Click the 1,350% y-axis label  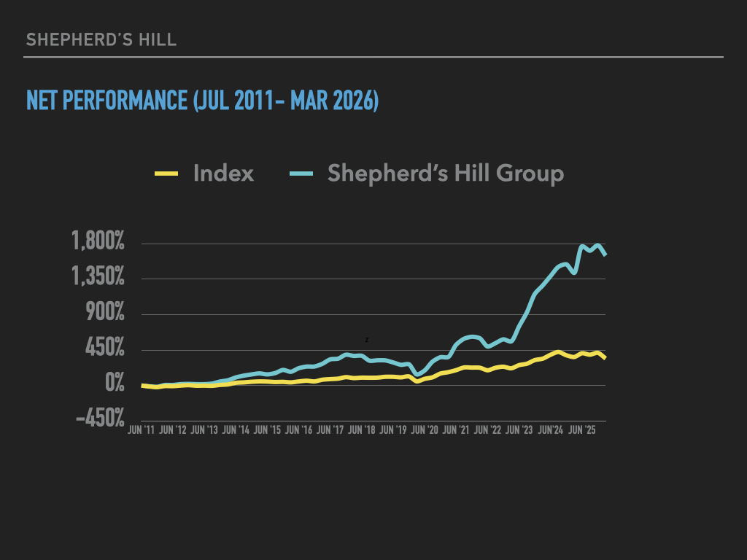pos(98,279)
